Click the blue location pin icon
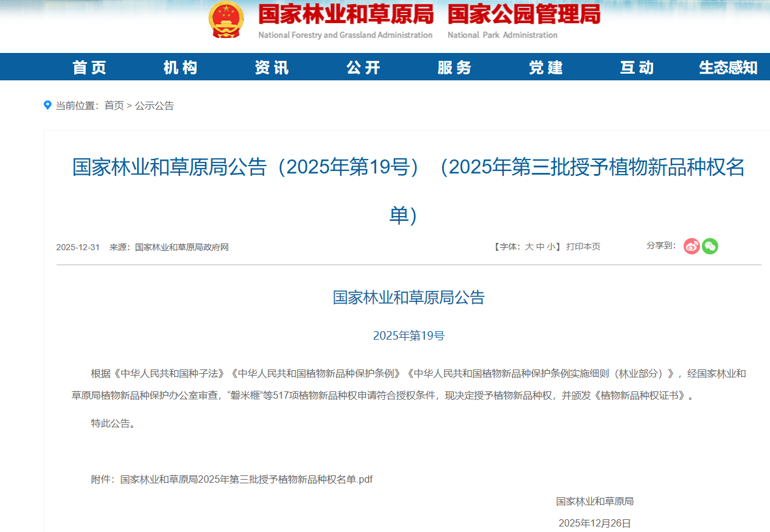Screen dimensions: 770x532 tap(47, 105)
